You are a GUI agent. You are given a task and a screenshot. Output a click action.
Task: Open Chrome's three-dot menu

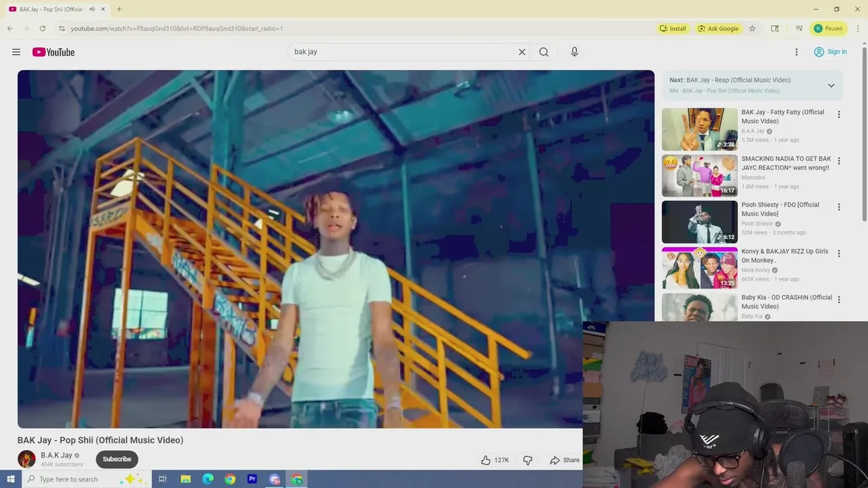coord(858,28)
